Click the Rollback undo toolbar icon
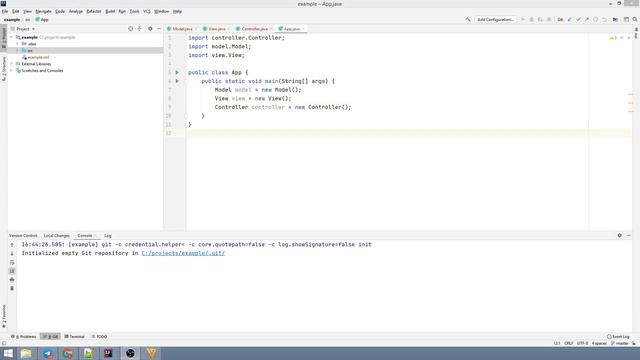The image size is (640, 360). pyautogui.click(x=604, y=20)
